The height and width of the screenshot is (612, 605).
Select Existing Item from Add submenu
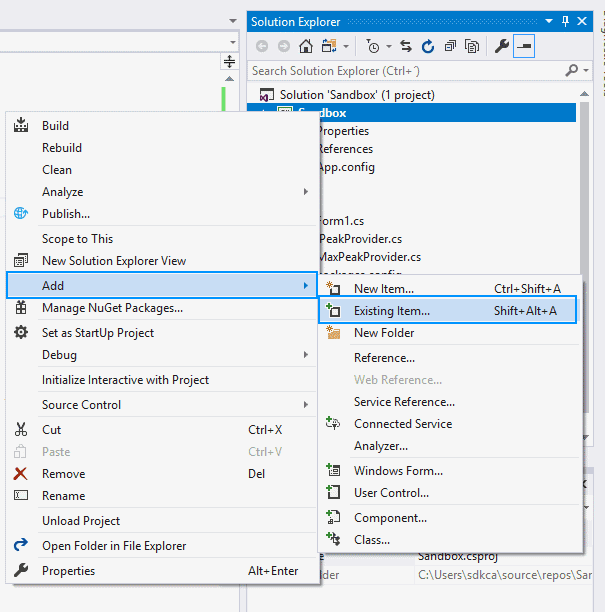[392, 311]
